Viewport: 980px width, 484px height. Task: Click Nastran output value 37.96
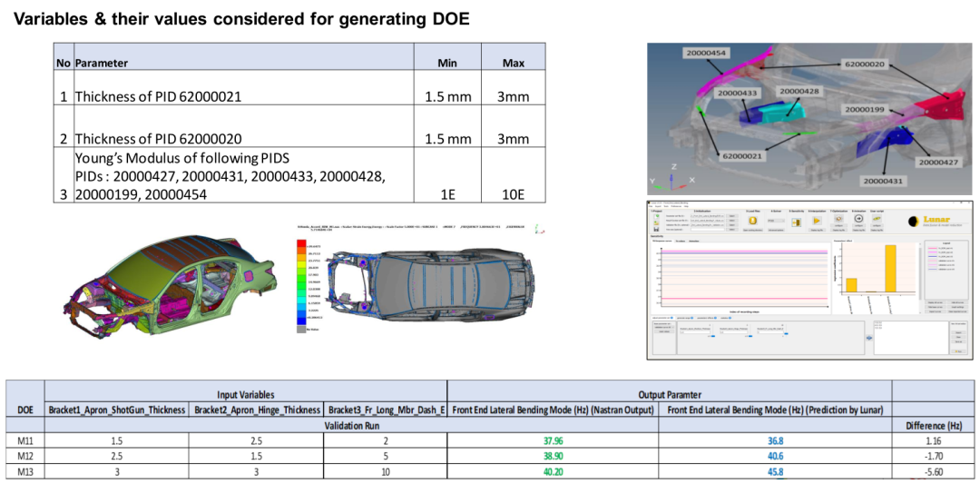554,440
